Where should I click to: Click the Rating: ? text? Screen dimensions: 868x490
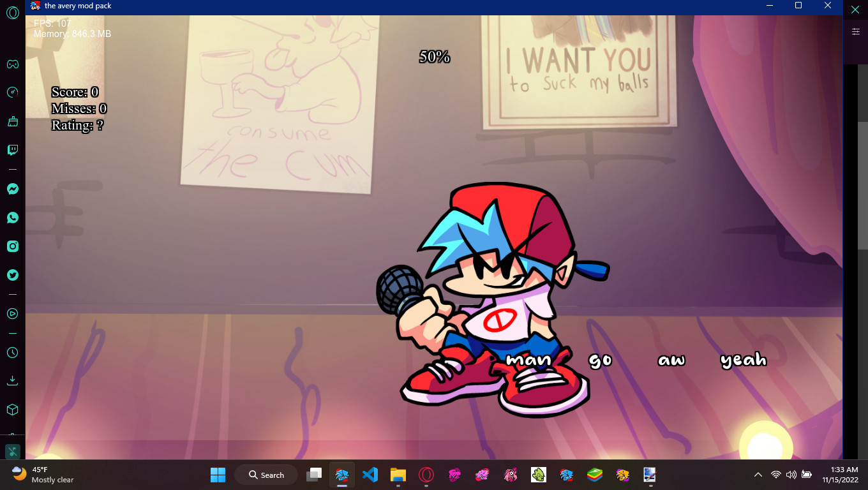click(x=77, y=125)
